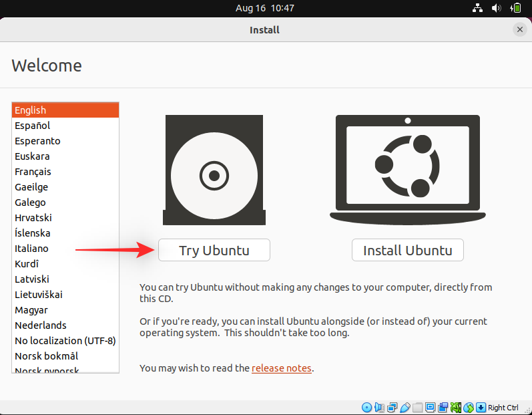Click the Install Ubuntu button
The image size is (532, 415).
tap(407, 250)
